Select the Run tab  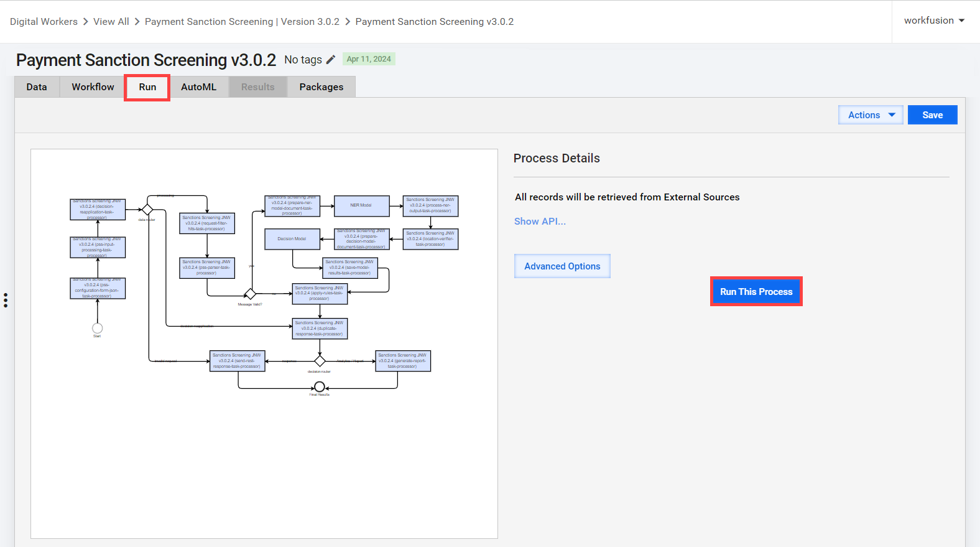147,87
